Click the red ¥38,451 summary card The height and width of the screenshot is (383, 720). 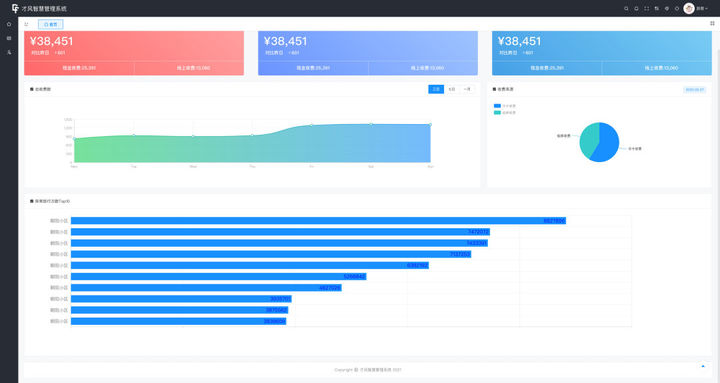pyautogui.click(x=134, y=53)
